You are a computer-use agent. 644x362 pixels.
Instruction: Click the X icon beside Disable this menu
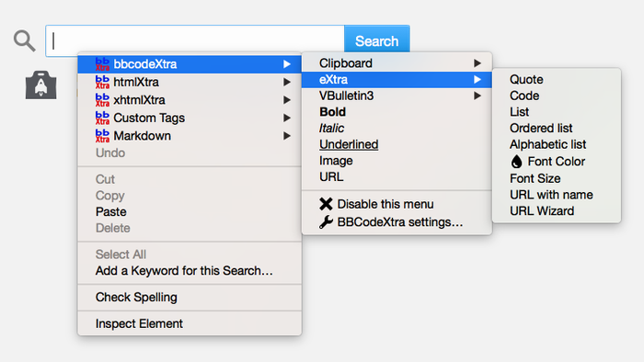[x=326, y=204]
